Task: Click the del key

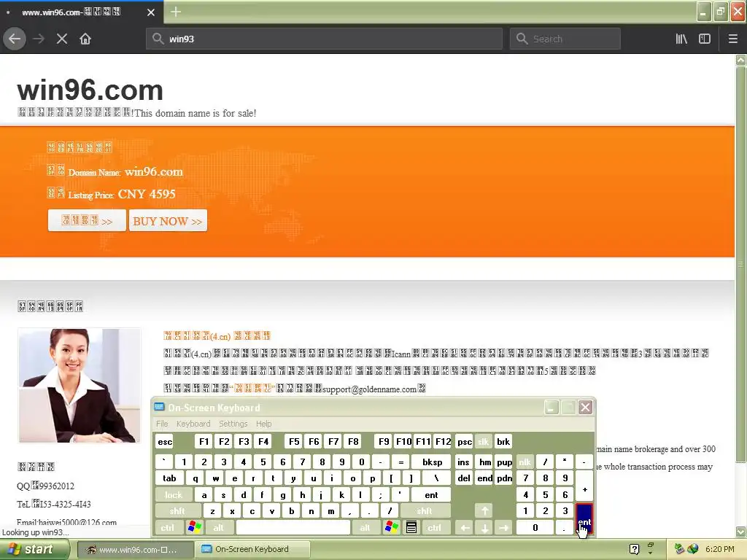Action: tap(464, 478)
